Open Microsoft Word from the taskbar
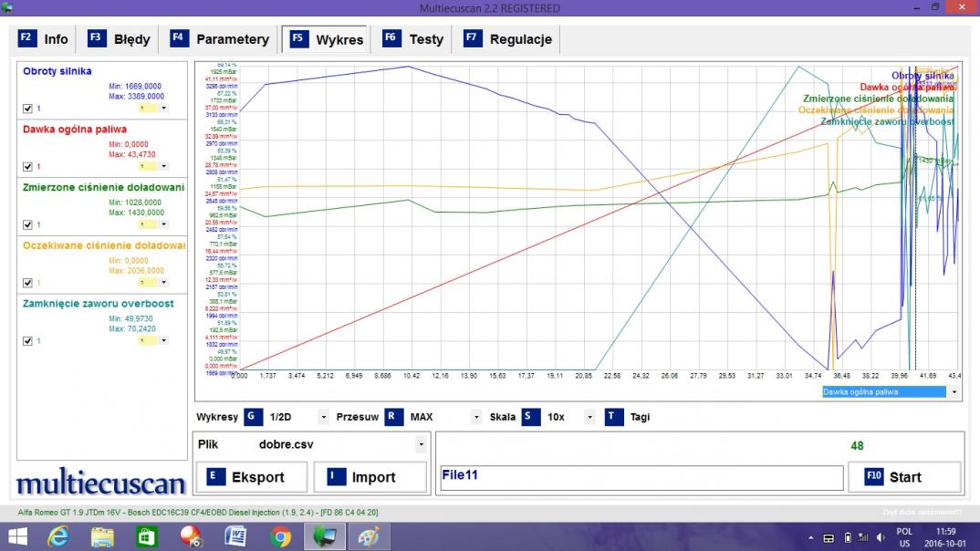 point(236,537)
